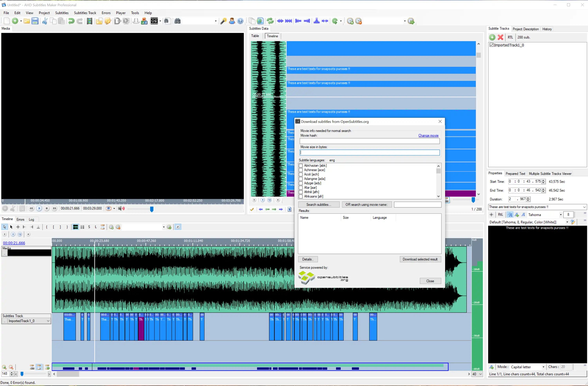This screenshot has width=588, height=386.
Task: Click the Details.. button
Action: [308, 259]
